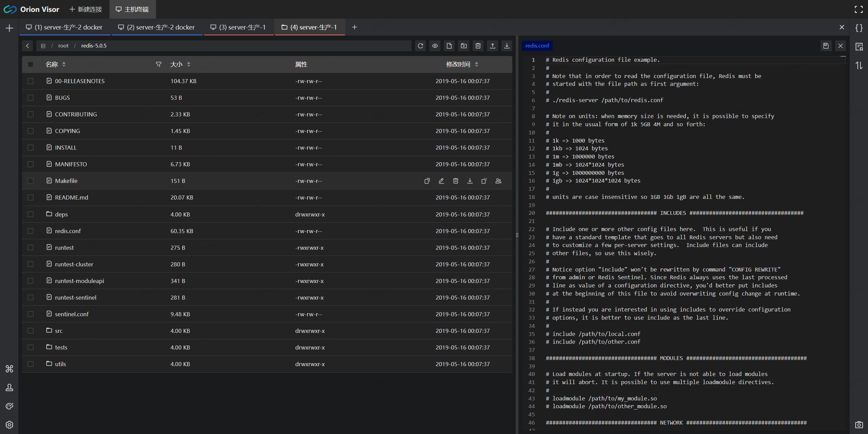Click permissions icon on Makefile row
Screen dimensions: 868x434
pyautogui.click(x=498, y=181)
